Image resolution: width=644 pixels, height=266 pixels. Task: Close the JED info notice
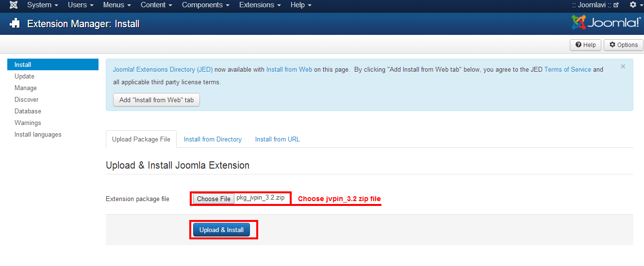tap(623, 66)
